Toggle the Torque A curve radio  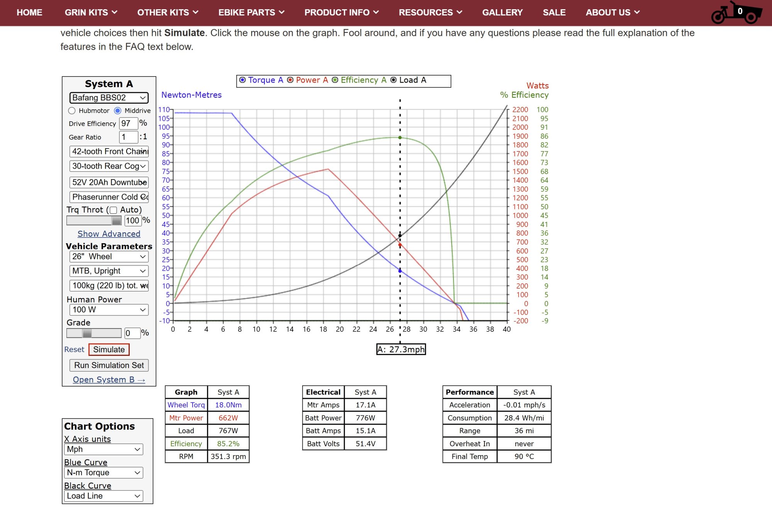click(242, 80)
